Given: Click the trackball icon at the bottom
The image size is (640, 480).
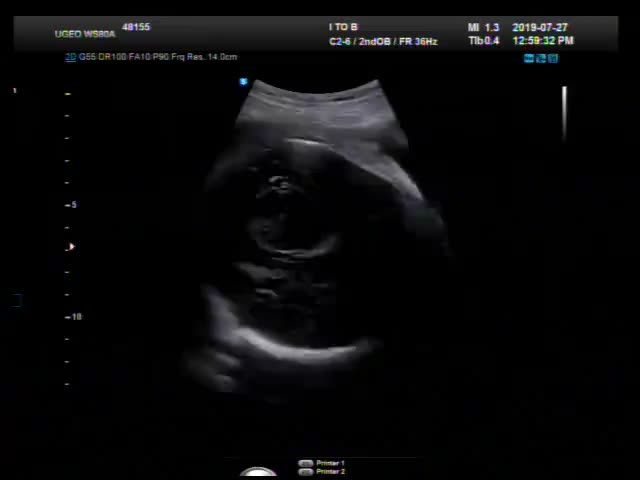Looking at the screenshot, I should coord(258,473).
